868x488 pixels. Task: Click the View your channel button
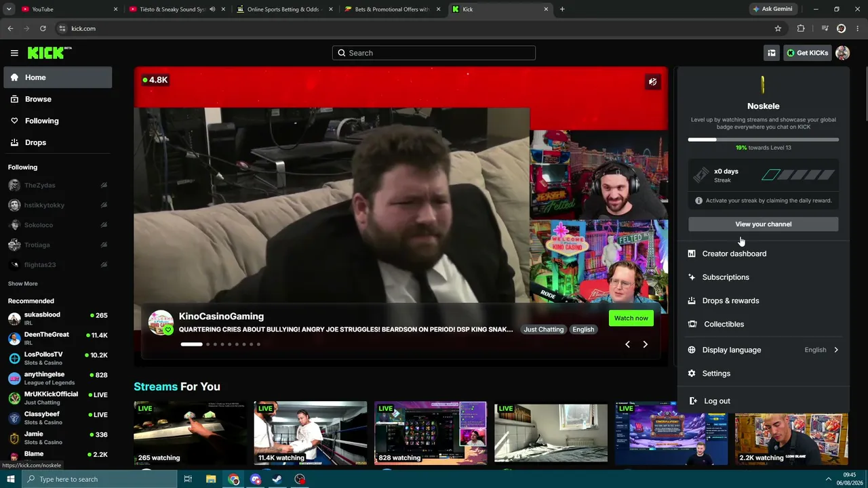763,224
